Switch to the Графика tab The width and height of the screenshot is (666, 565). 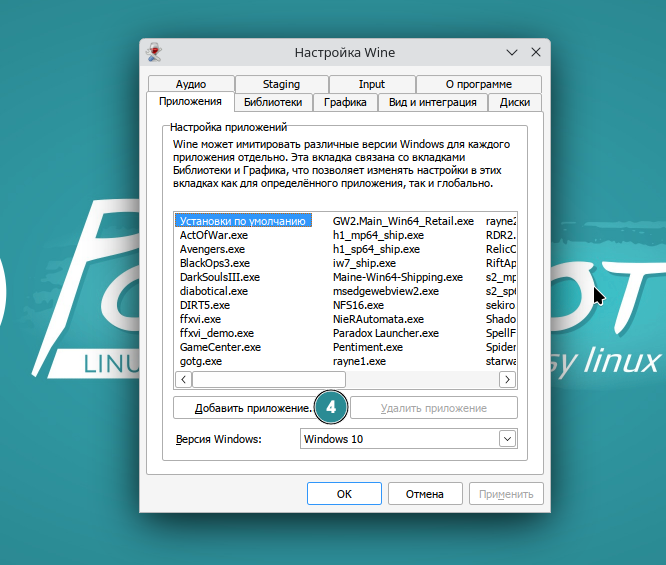345,102
